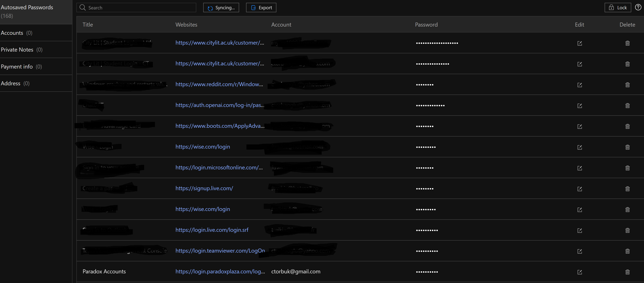Click the ctorbuk@gmail.com account cell
The height and width of the screenshot is (283, 644).
296,271
